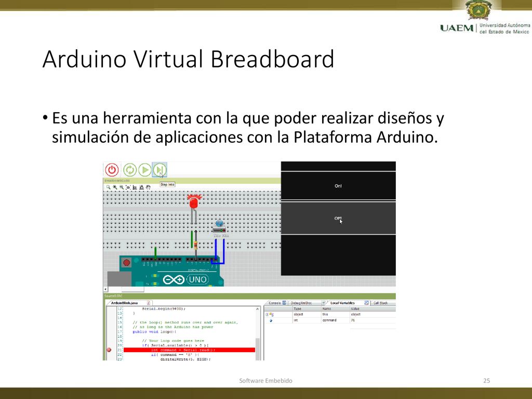This screenshot has height=399, width=532.
Task: Click slide number 25
Action: click(486, 381)
